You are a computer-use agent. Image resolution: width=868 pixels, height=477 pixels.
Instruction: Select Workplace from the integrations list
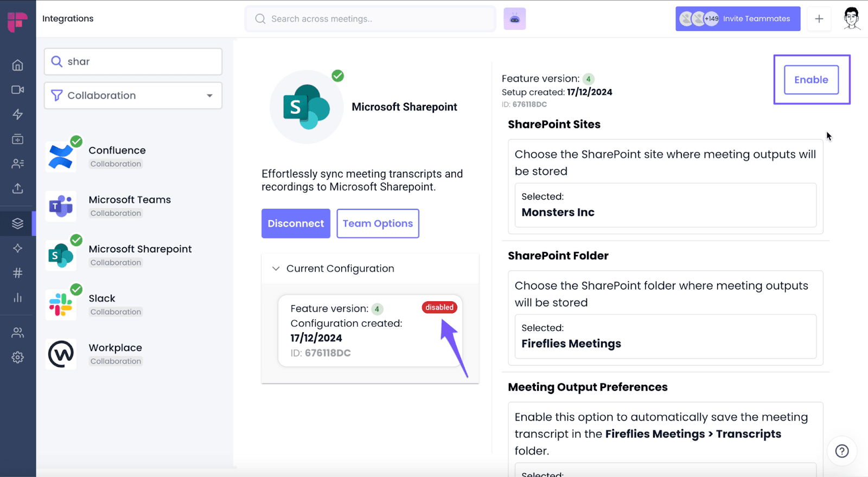(116, 347)
